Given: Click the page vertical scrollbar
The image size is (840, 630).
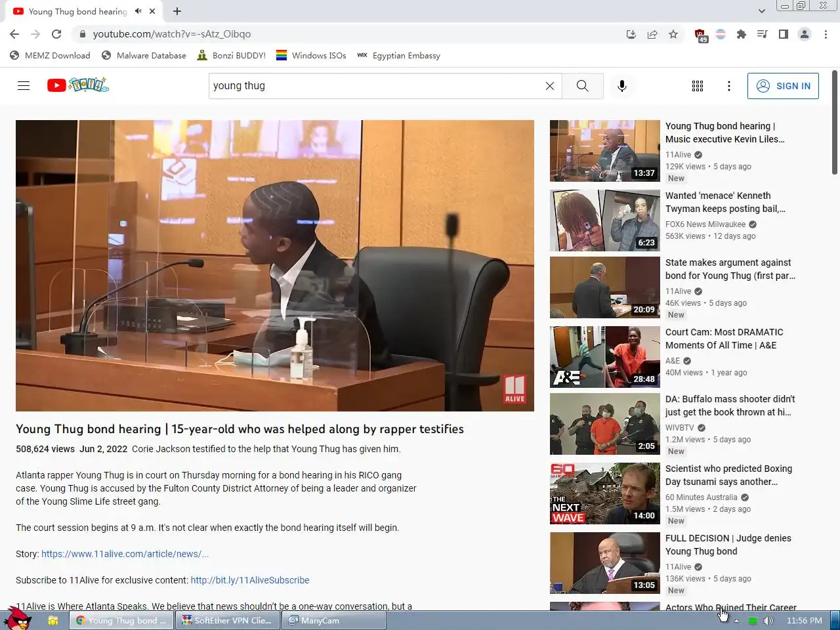Looking at the screenshot, I should tap(835, 123).
